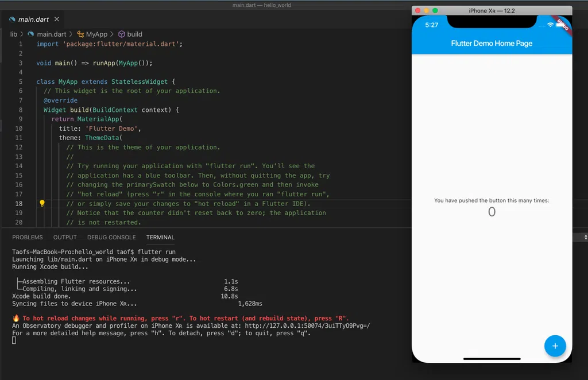Viewport: 588px width, 380px height.
Task: Click the iPhone XR — 12.2 title bar
Action: click(492, 10)
